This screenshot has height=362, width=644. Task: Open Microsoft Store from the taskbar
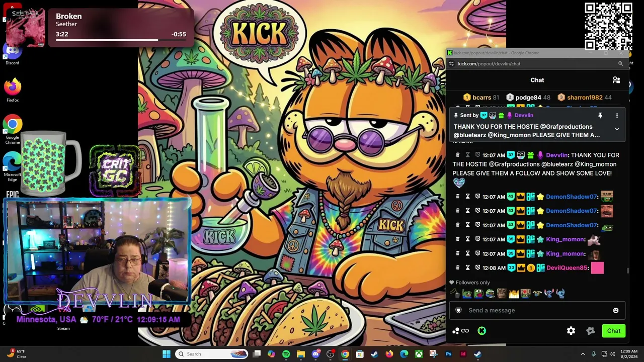click(360, 354)
